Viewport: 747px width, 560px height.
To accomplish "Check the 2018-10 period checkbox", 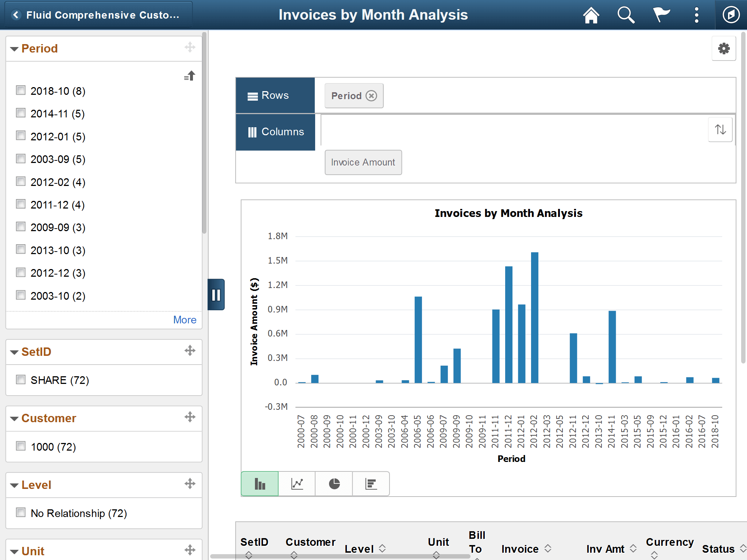I will (x=20, y=90).
